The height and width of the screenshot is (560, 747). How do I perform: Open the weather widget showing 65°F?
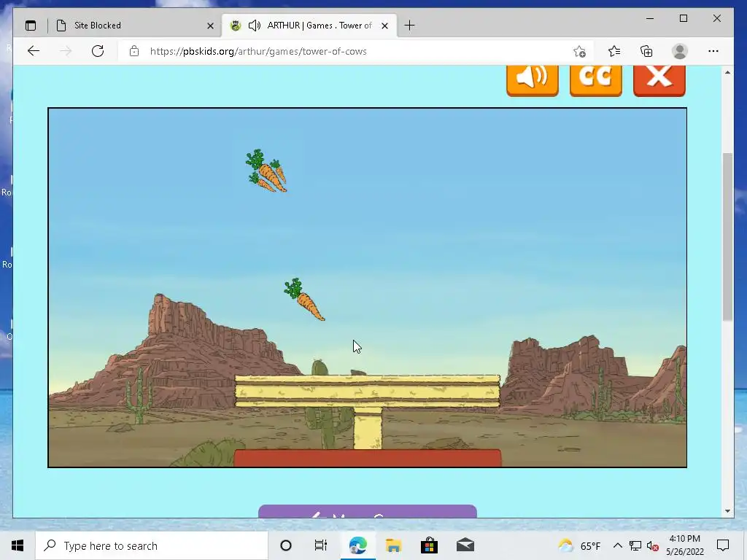coord(580,545)
